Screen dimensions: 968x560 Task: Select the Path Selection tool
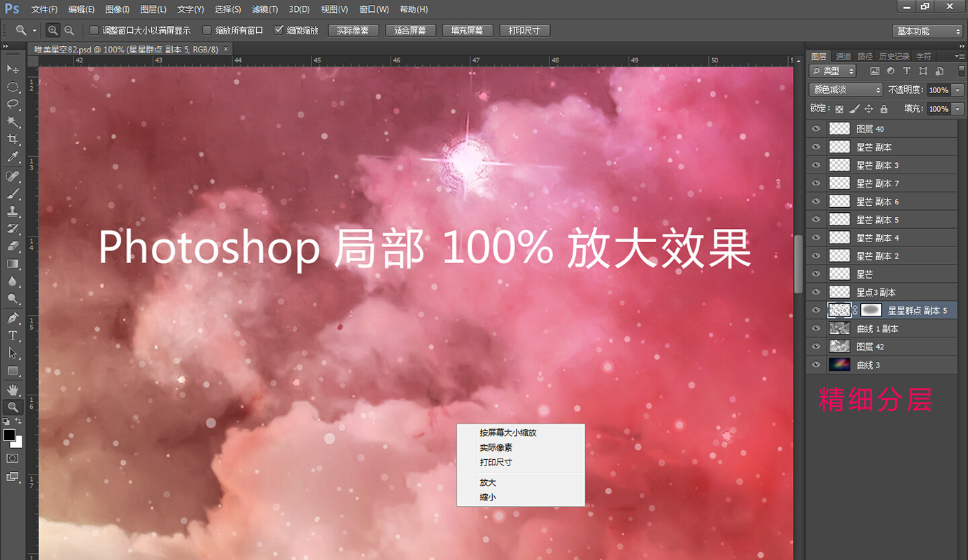(x=13, y=353)
